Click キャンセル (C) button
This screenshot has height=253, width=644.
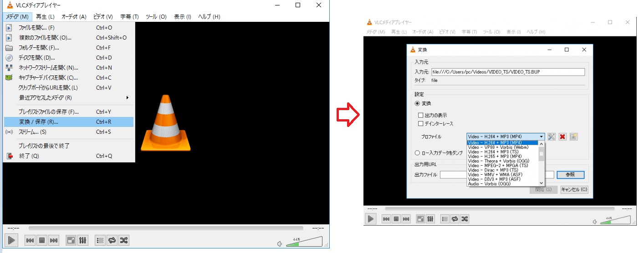(x=574, y=190)
